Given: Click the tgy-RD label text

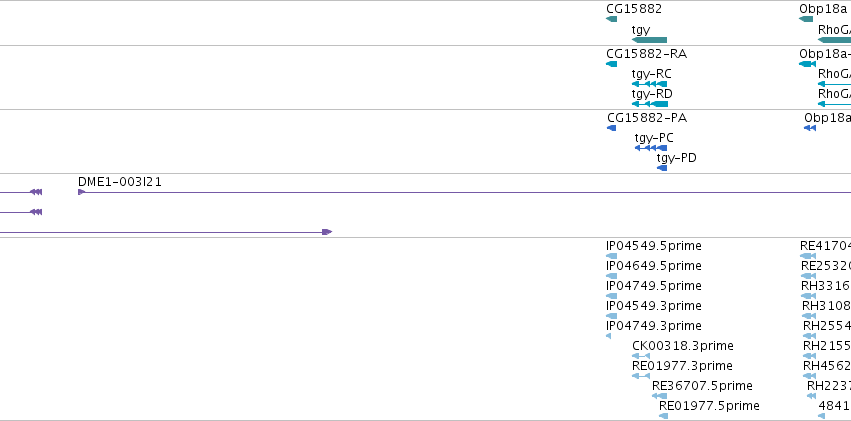Looking at the screenshot, I should pos(652,94).
